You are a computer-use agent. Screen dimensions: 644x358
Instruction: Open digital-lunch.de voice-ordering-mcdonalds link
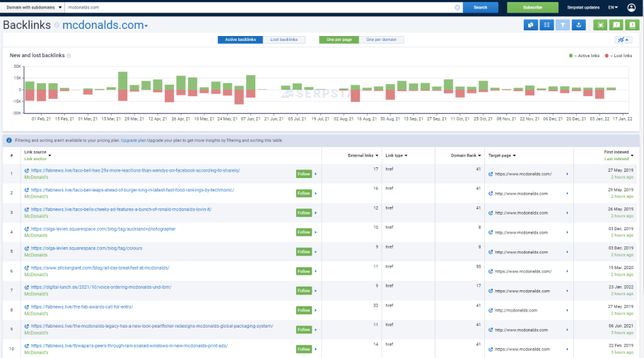click(101, 287)
